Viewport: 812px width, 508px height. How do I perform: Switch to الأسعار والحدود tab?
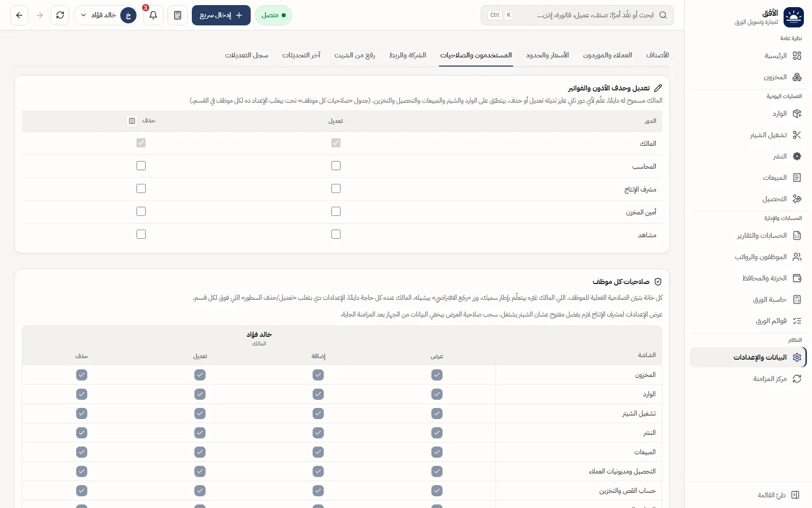[547, 55]
